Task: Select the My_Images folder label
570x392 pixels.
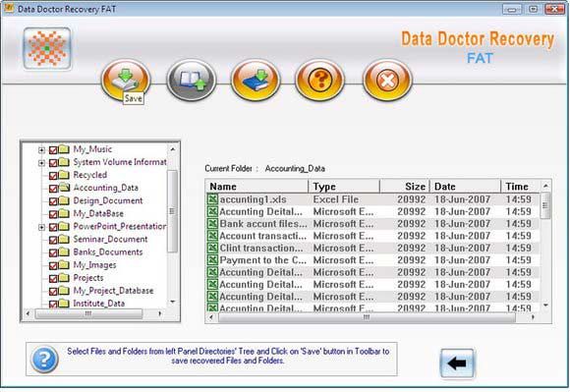Action: click(94, 265)
